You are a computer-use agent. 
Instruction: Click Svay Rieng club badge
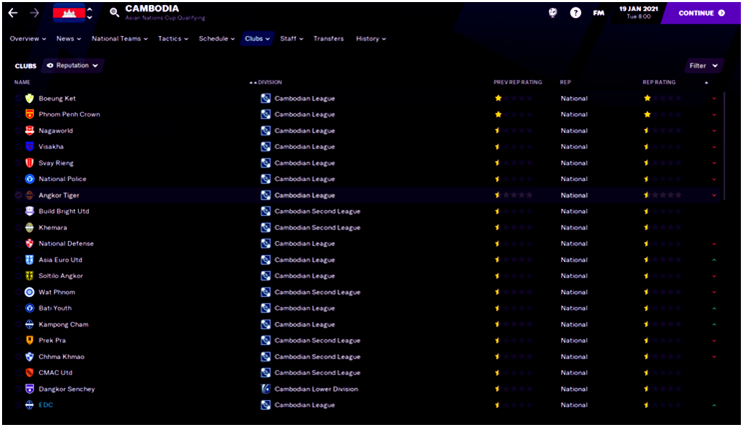(29, 163)
